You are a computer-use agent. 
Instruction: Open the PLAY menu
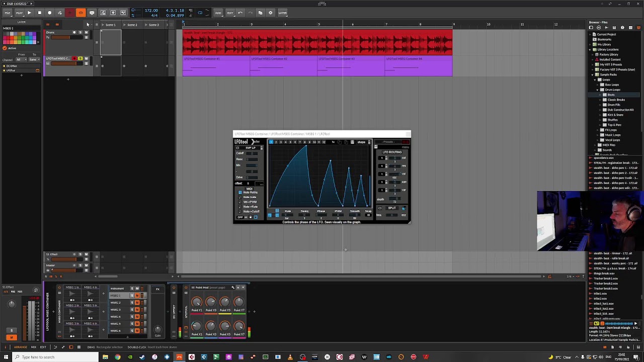point(19,13)
